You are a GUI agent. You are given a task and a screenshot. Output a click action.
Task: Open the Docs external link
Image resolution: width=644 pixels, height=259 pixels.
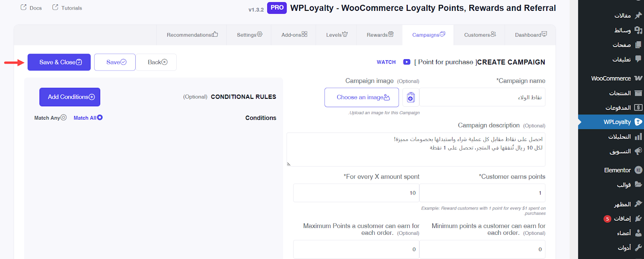[31, 8]
